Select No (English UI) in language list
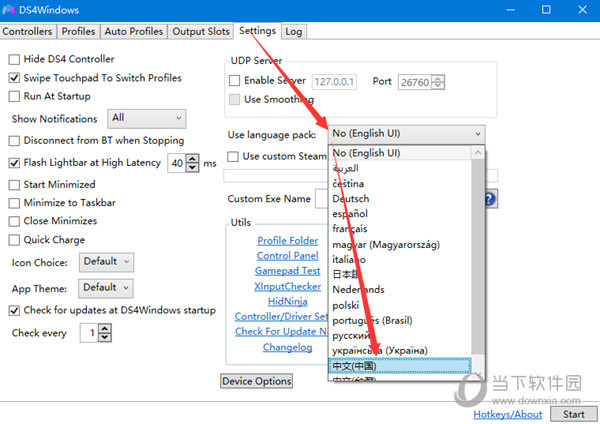 (x=400, y=153)
